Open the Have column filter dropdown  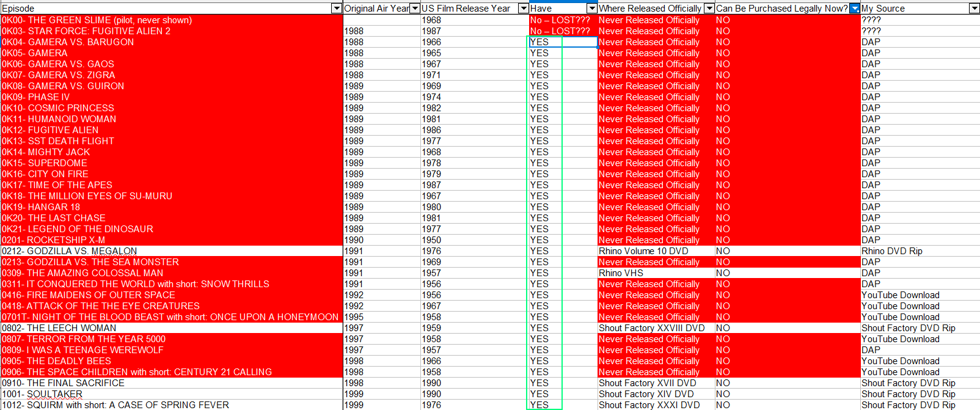(591, 9)
